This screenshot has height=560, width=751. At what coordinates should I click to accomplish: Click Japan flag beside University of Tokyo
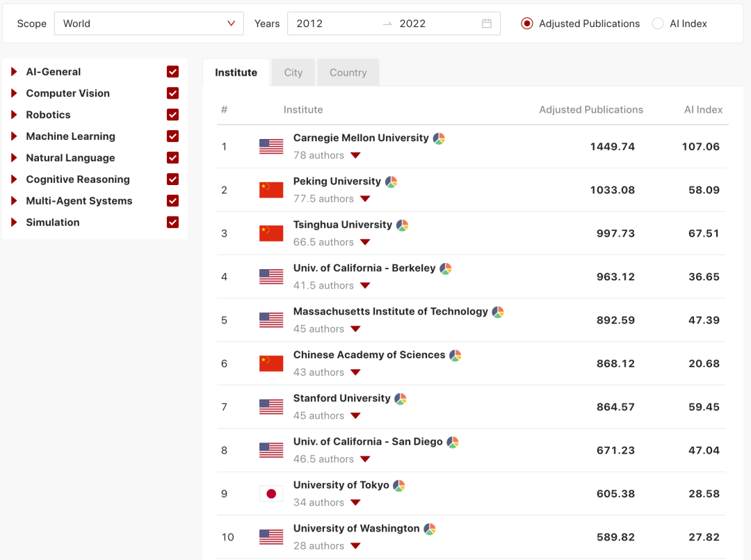pyautogui.click(x=271, y=493)
